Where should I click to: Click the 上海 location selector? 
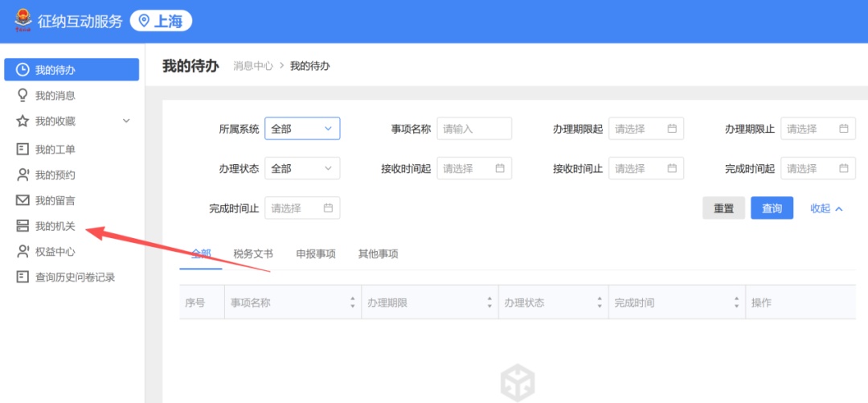pyautogui.click(x=161, y=21)
